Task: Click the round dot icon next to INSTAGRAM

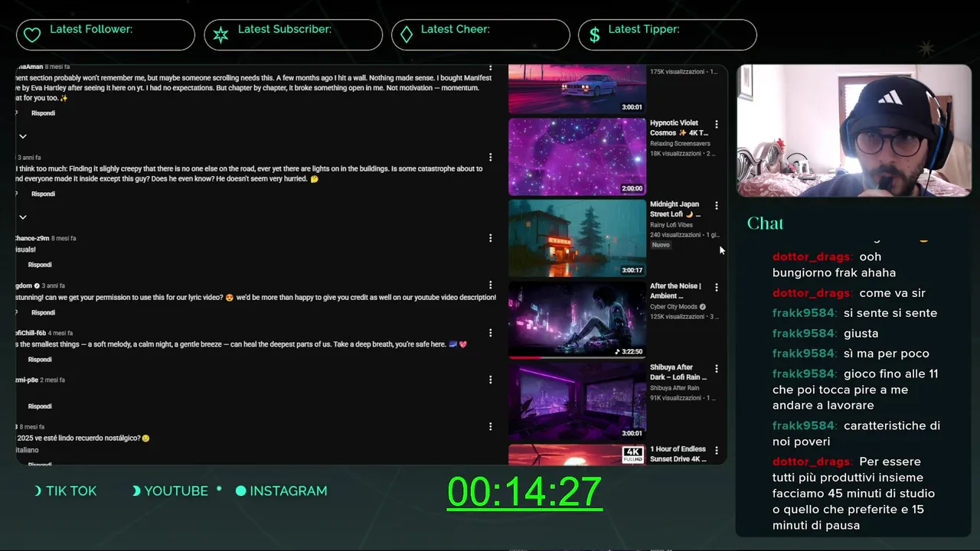Action: tap(241, 491)
